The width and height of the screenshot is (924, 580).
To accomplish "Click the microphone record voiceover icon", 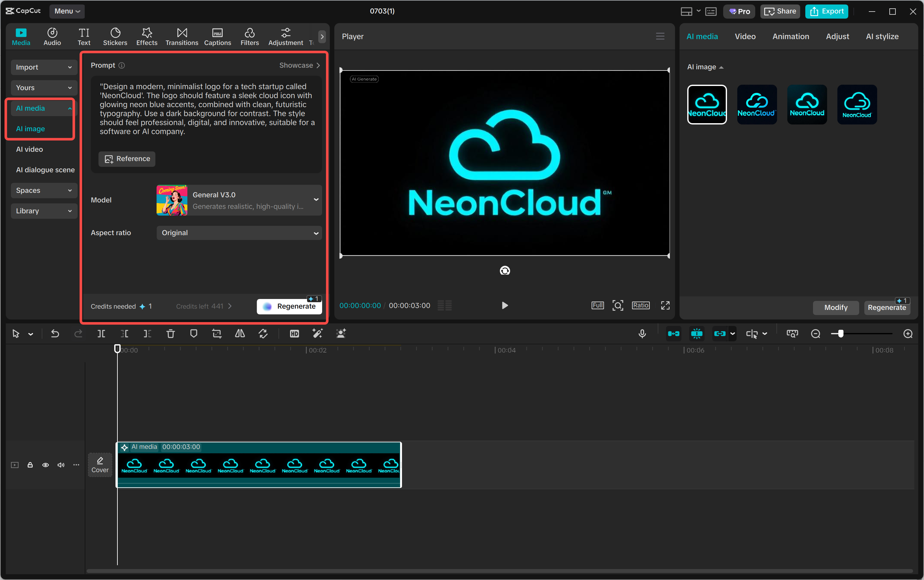I will click(642, 334).
